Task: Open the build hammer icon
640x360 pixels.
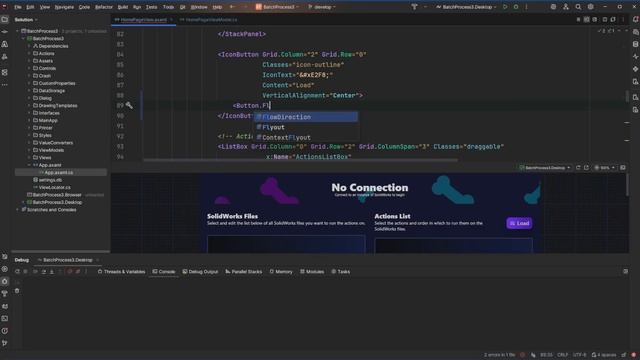Action: click(414, 7)
